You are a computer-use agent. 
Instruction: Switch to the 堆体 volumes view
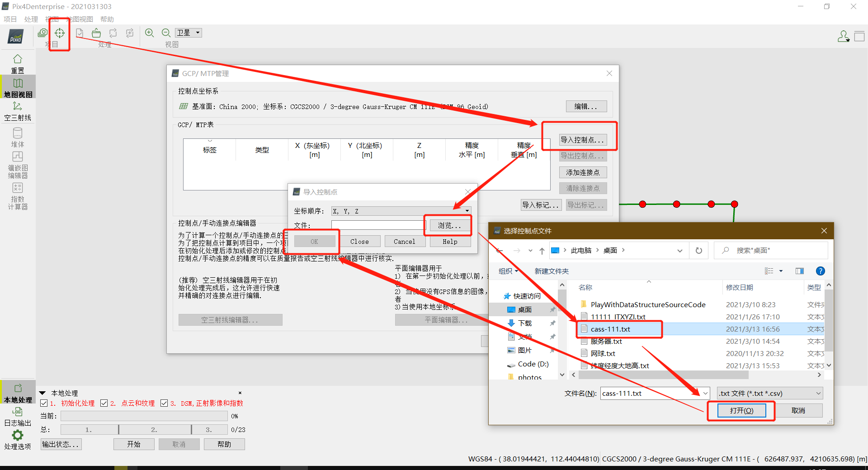[x=17, y=137]
